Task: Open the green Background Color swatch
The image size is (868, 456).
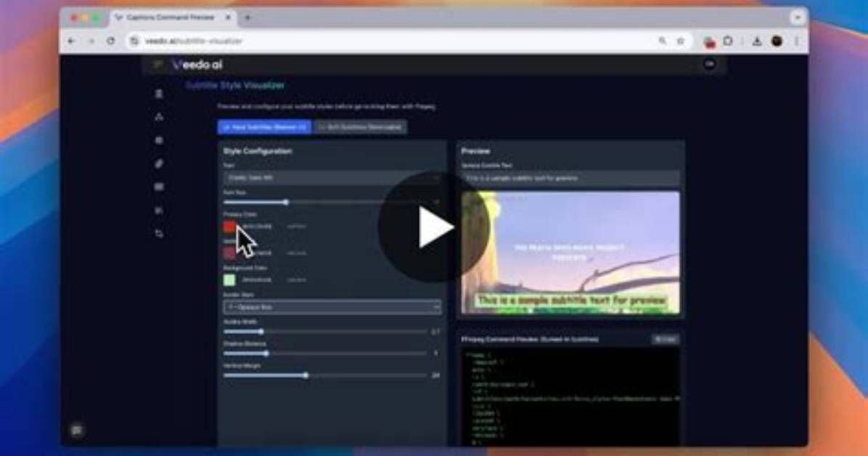Action: coord(229,280)
